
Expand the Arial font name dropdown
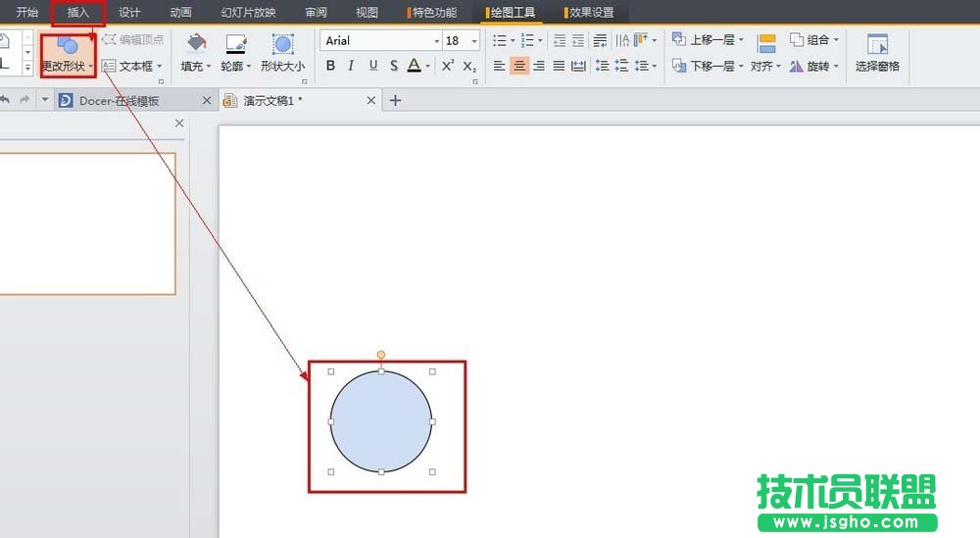[436, 41]
